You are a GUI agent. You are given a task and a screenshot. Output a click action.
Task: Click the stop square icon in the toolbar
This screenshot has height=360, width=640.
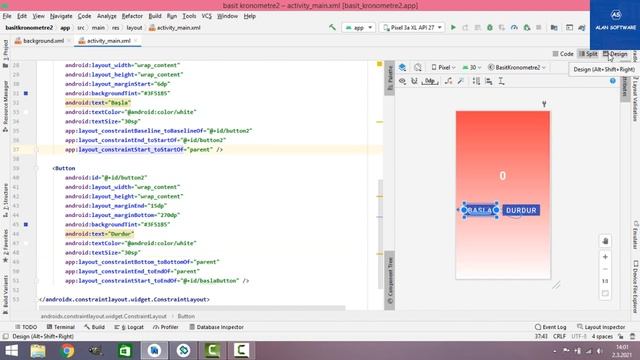(x=539, y=27)
